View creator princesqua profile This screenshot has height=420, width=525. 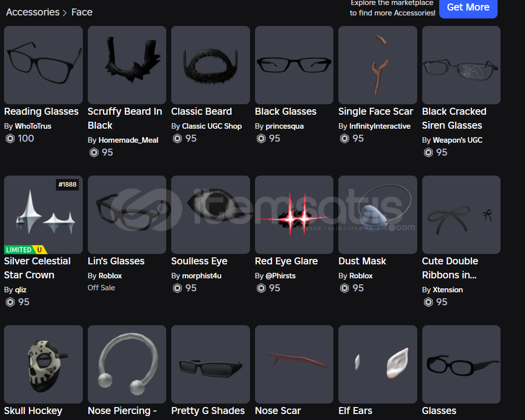284,126
